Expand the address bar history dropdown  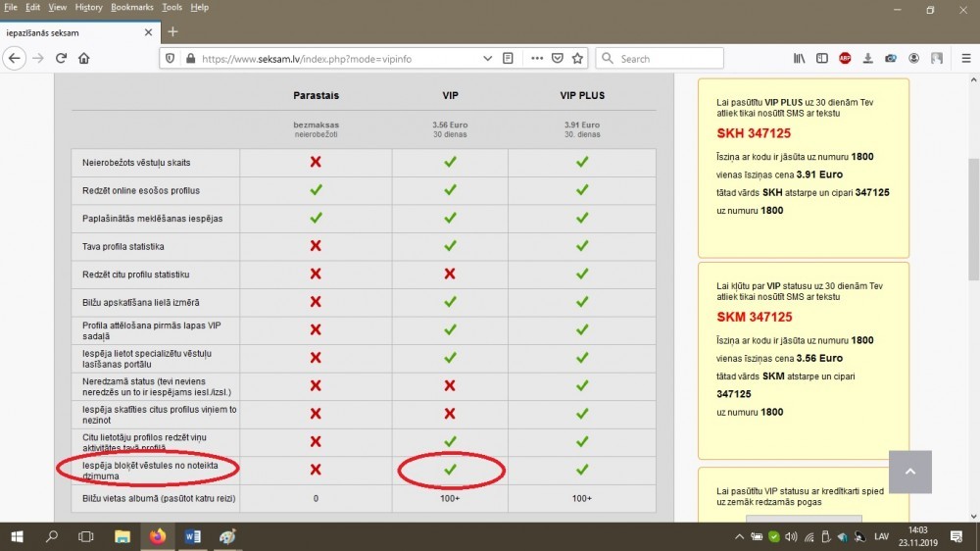pyautogui.click(x=488, y=58)
